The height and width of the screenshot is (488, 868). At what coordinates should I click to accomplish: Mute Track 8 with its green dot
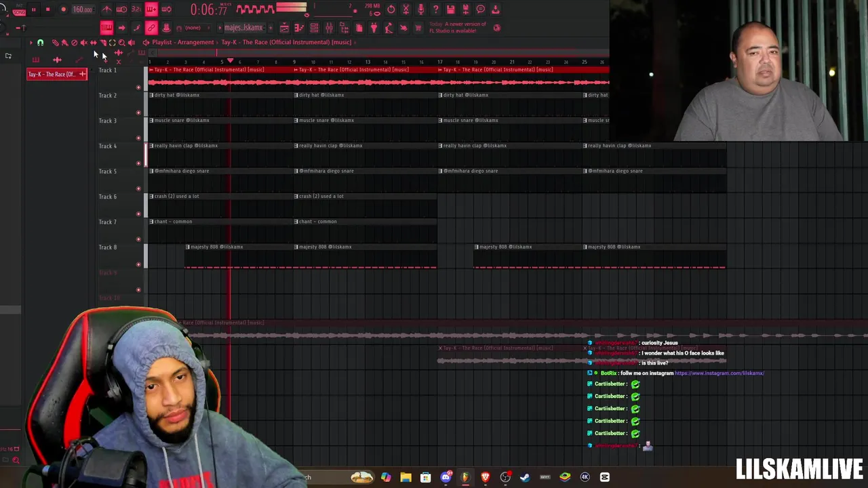tap(138, 264)
